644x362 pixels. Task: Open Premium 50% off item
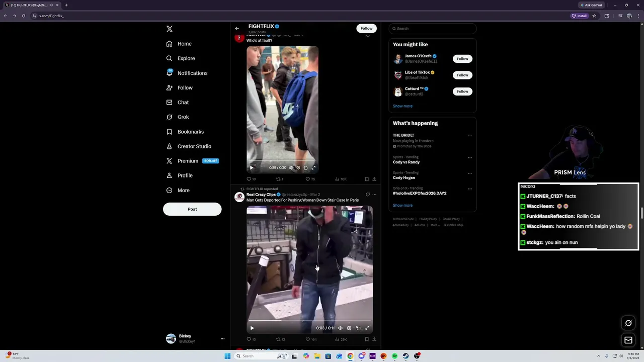click(192, 161)
